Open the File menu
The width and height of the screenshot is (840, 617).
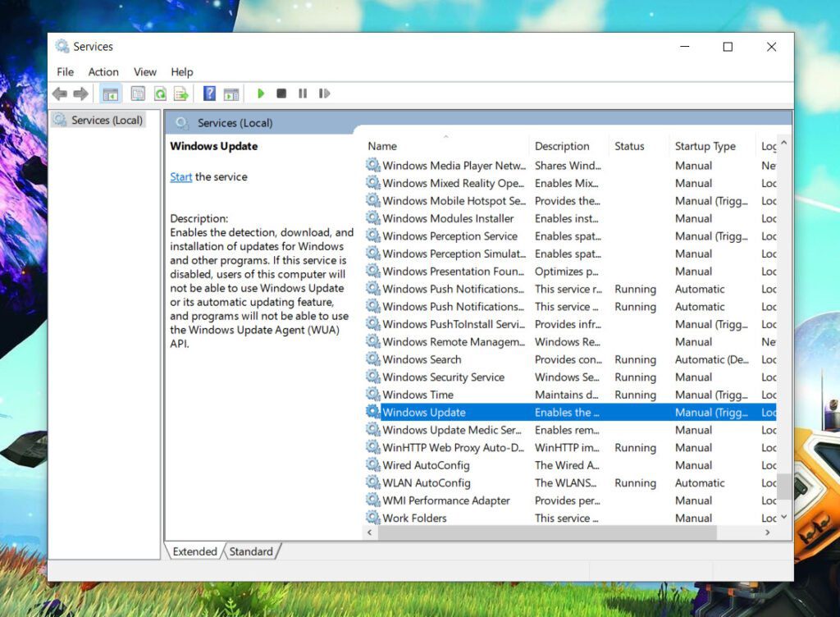point(66,71)
